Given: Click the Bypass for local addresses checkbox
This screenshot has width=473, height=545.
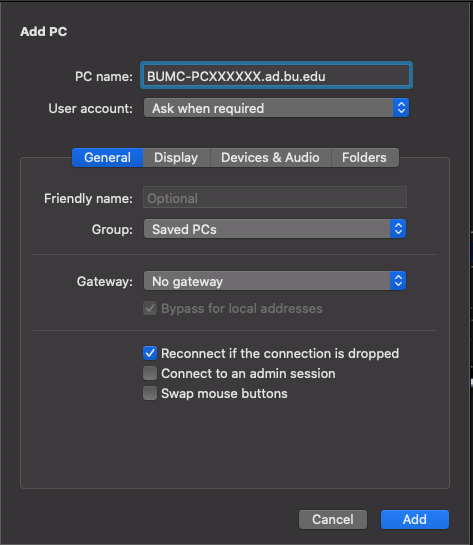Looking at the screenshot, I should pyautogui.click(x=150, y=308).
